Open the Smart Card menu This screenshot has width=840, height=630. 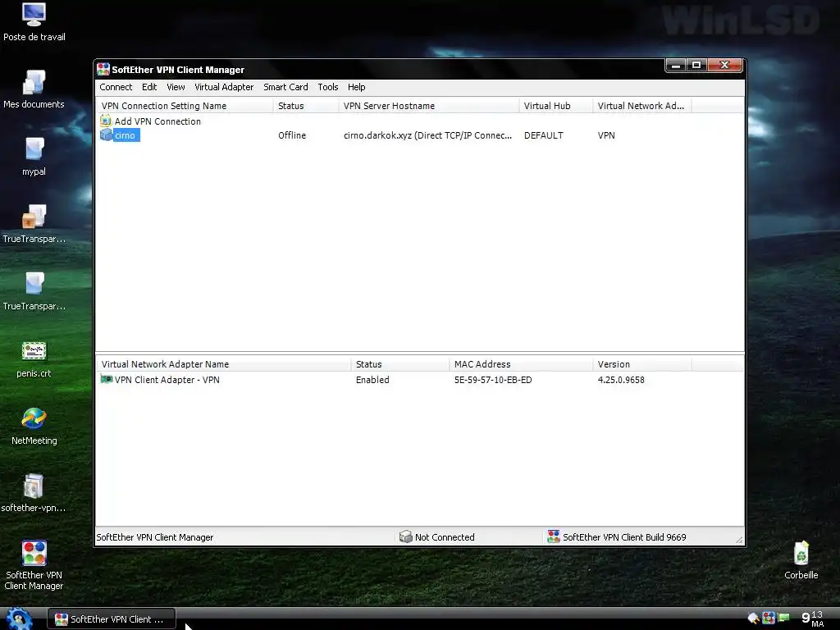pos(285,87)
